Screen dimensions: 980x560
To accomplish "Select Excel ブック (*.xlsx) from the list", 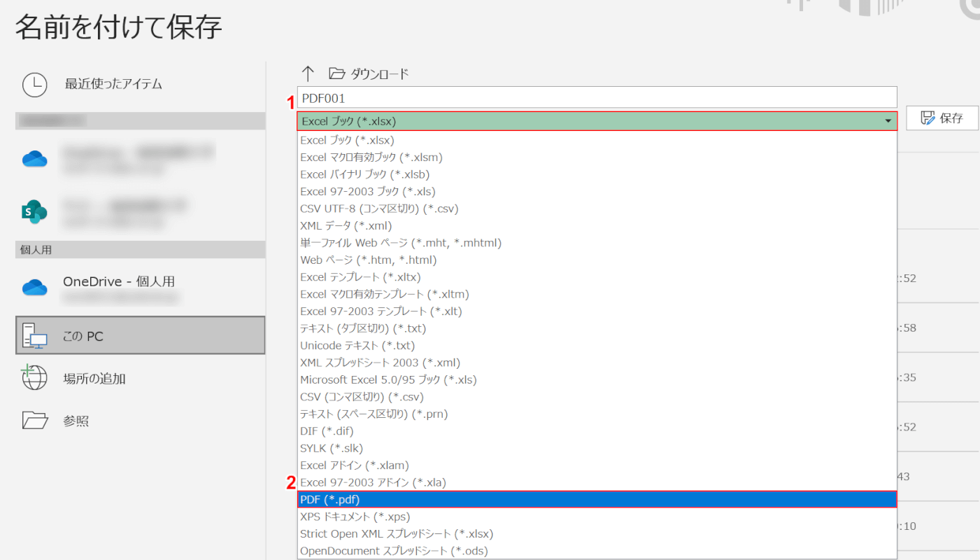I will [597, 140].
